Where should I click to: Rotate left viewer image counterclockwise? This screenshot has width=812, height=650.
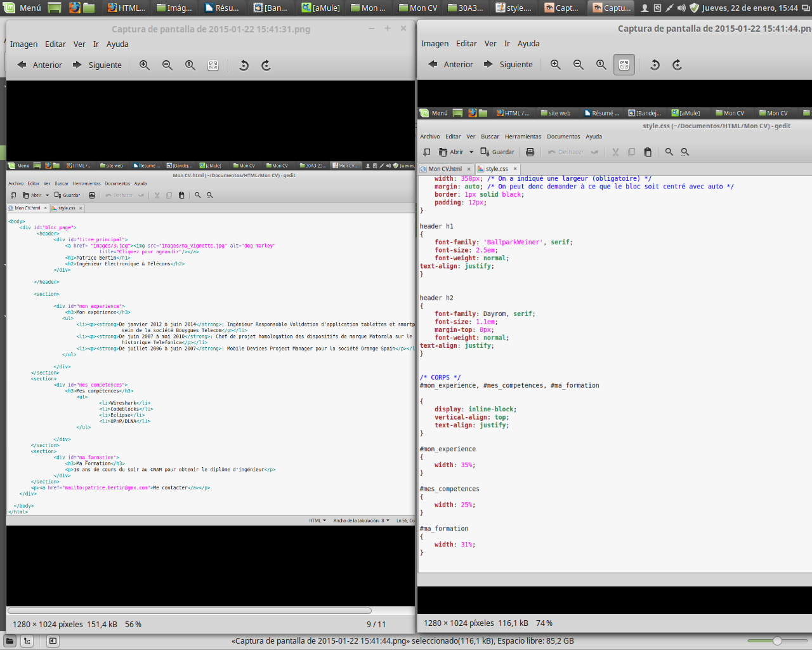(244, 65)
